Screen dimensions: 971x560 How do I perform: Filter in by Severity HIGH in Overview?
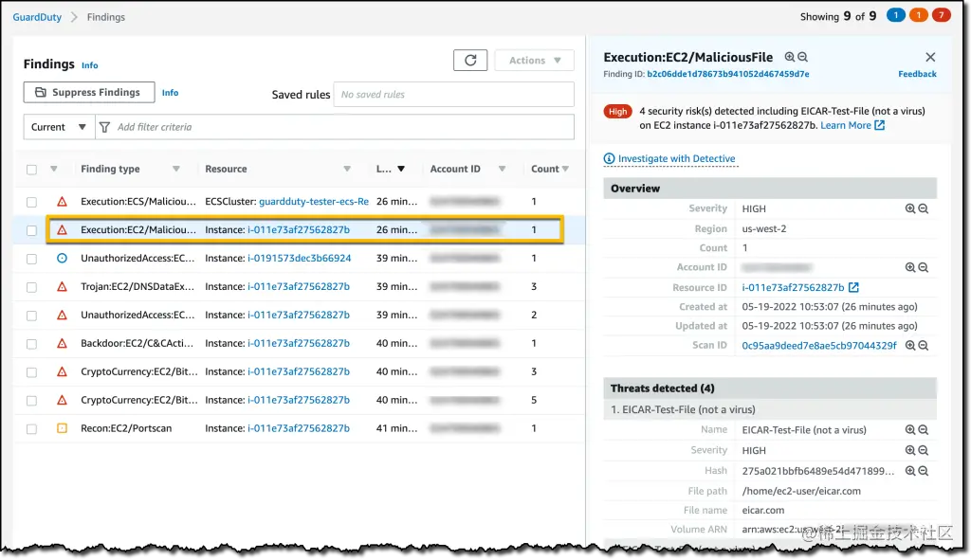pyautogui.click(x=909, y=208)
